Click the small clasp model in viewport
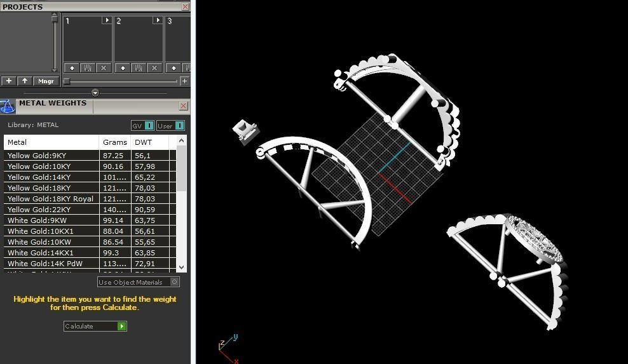628x364 pixels. pos(245,131)
